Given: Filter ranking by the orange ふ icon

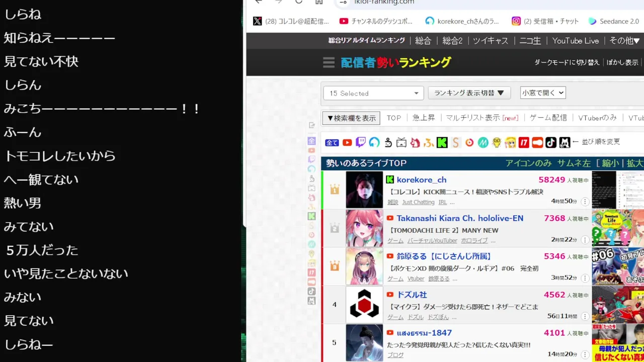Looking at the screenshot, I should pyautogui.click(x=429, y=143).
